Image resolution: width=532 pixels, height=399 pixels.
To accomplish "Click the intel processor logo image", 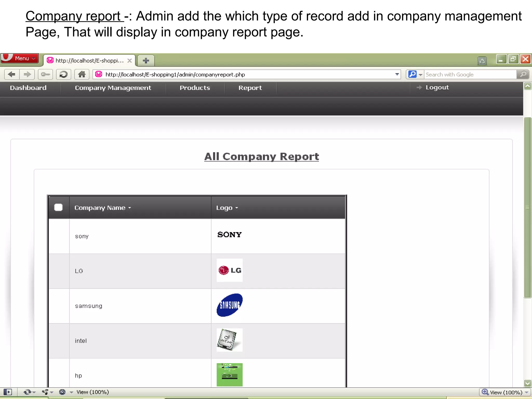I will point(230,340).
